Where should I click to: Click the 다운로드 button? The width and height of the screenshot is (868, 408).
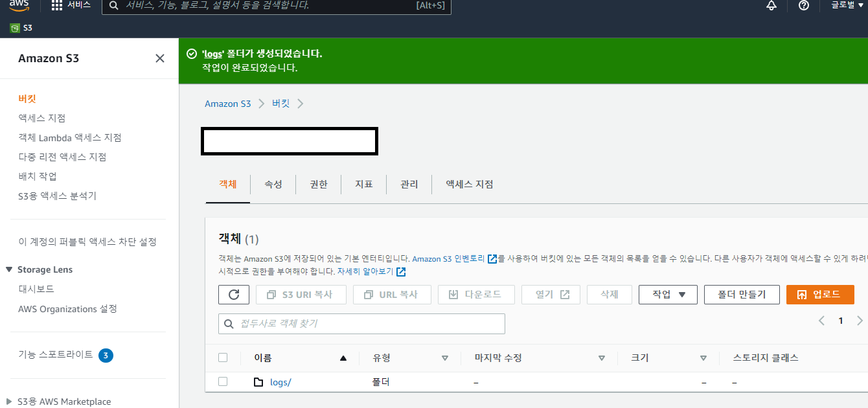(476, 295)
